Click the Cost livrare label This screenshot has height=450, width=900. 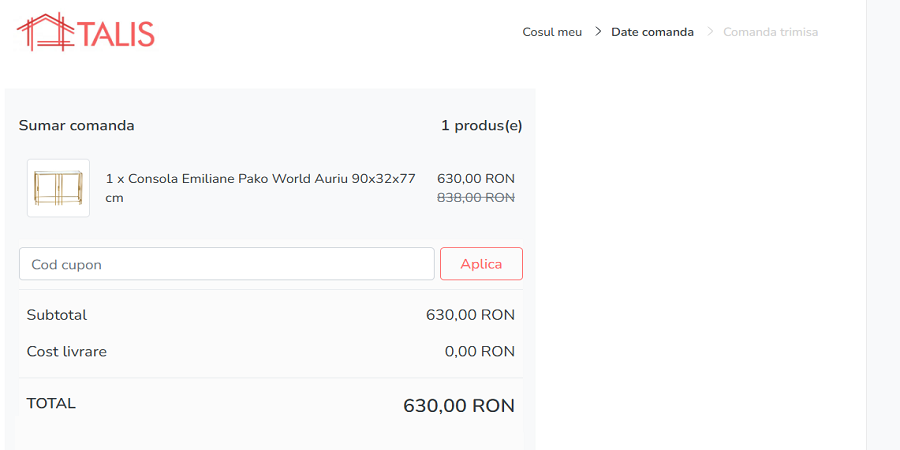pos(67,352)
